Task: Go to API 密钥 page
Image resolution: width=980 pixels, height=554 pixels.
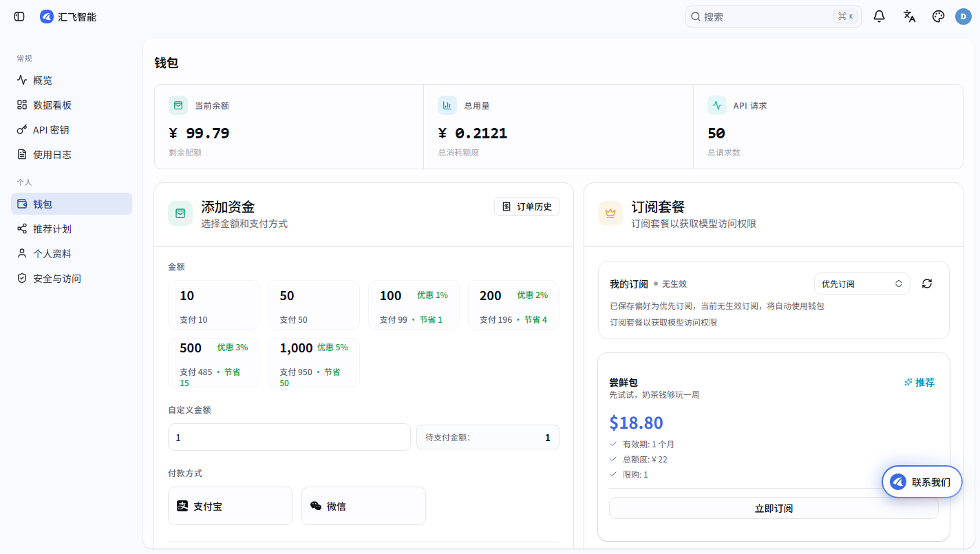Action: (72, 130)
